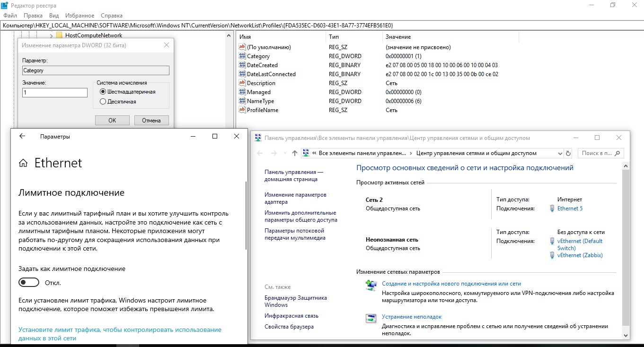Click Up arrow in Control Panel
The width and height of the screenshot is (644, 347).
tap(295, 153)
